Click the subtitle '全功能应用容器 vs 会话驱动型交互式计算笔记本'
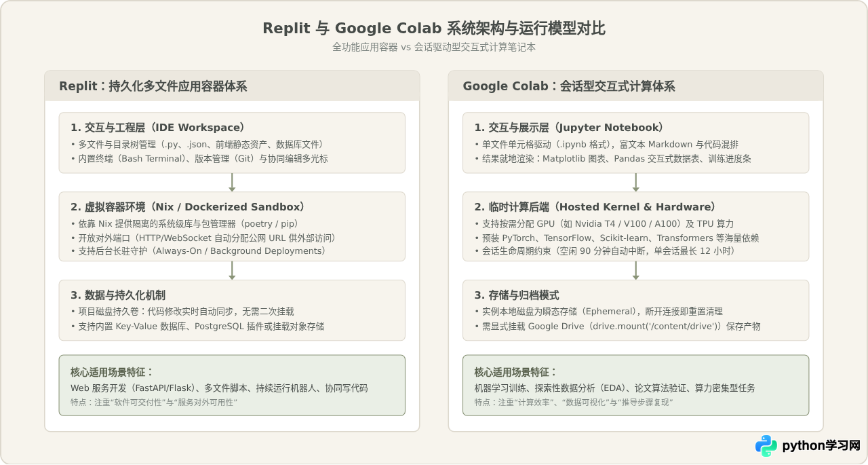This screenshot has height=465, width=868. click(x=434, y=47)
